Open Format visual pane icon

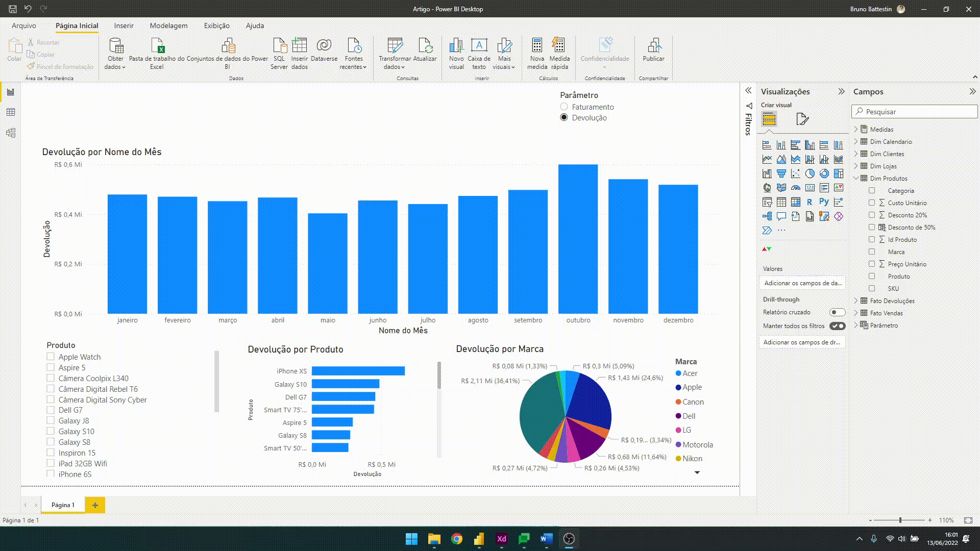click(x=802, y=119)
